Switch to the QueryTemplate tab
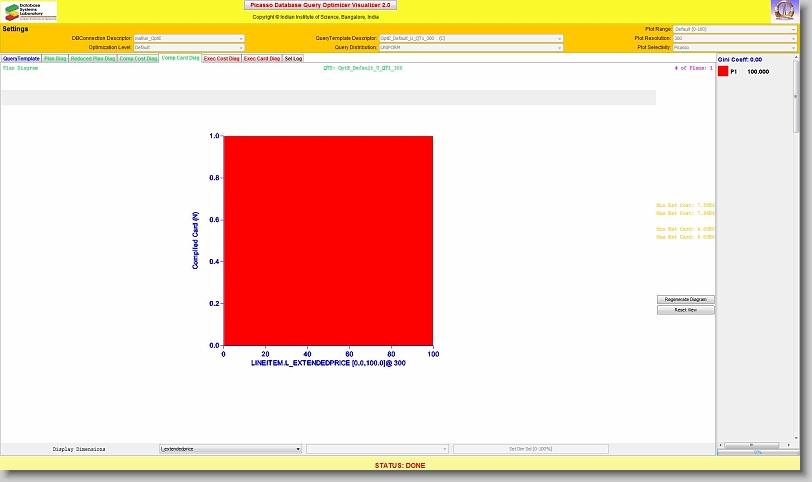Image resolution: width=812 pixels, height=482 pixels. pyautogui.click(x=21, y=58)
